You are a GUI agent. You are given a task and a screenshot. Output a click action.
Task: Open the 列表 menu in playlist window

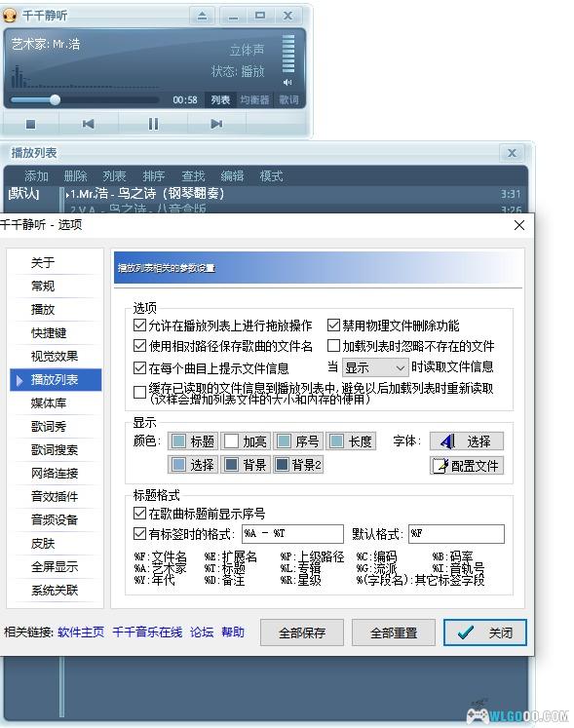[114, 176]
